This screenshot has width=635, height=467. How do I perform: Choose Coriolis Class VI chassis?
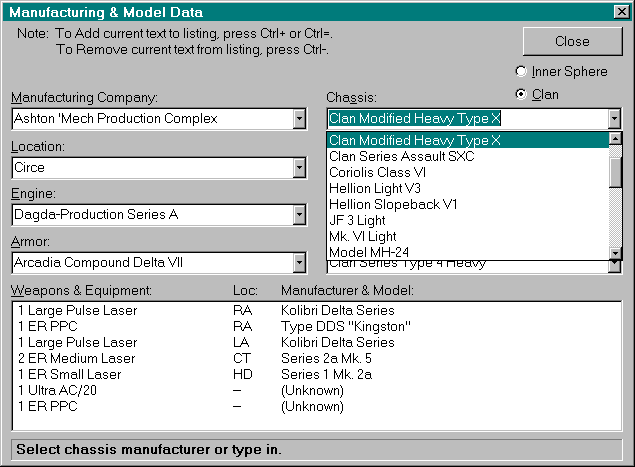(468, 173)
